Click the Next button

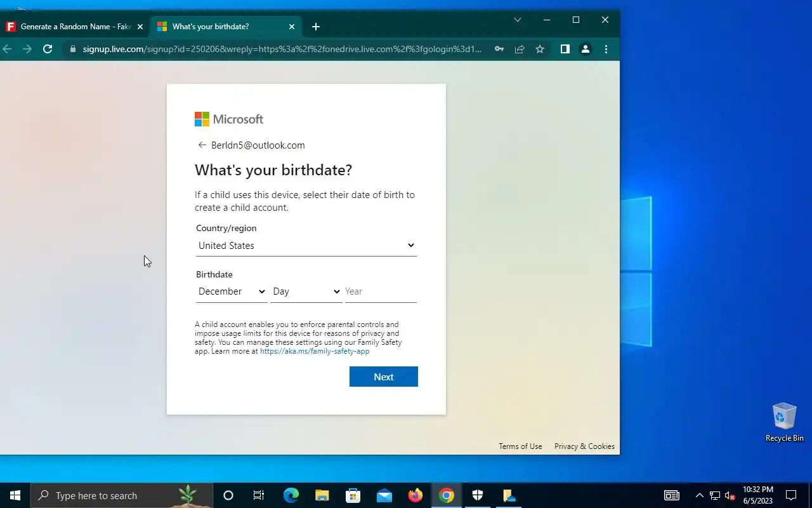pyautogui.click(x=384, y=377)
